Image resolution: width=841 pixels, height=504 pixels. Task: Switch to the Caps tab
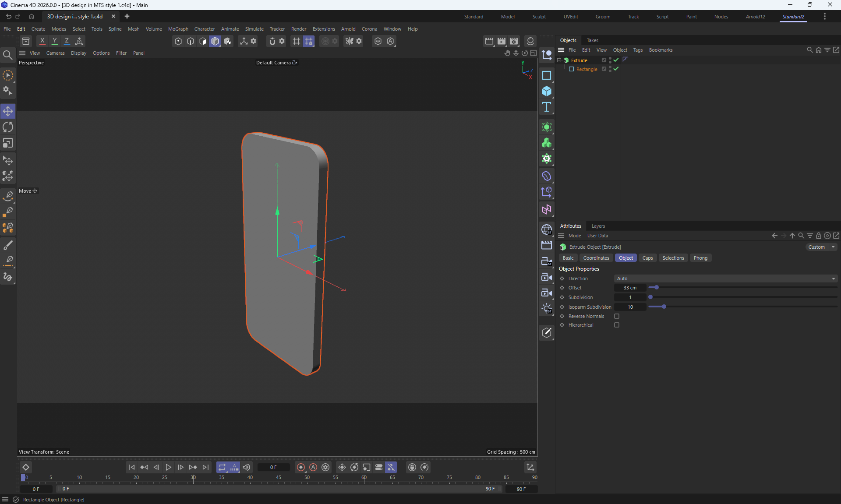tap(647, 258)
